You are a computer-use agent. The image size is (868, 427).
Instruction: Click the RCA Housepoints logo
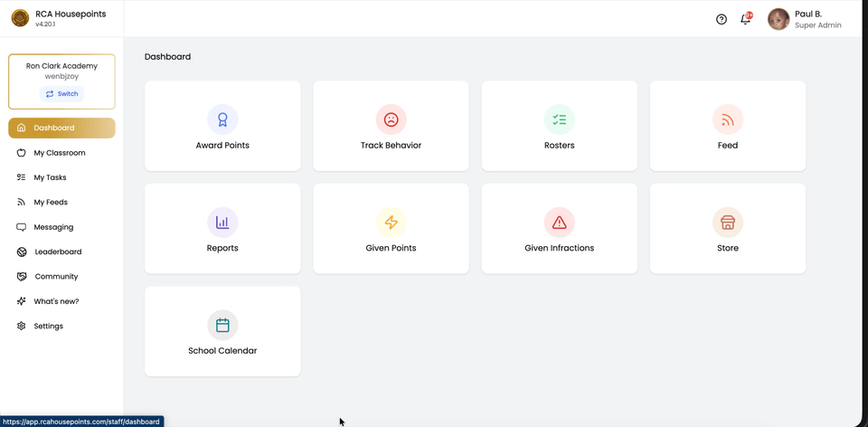pyautogui.click(x=20, y=18)
